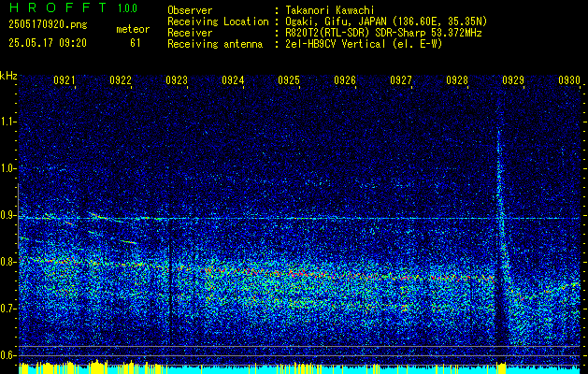
Task: Click the Receiving Location label
Action: point(218,22)
